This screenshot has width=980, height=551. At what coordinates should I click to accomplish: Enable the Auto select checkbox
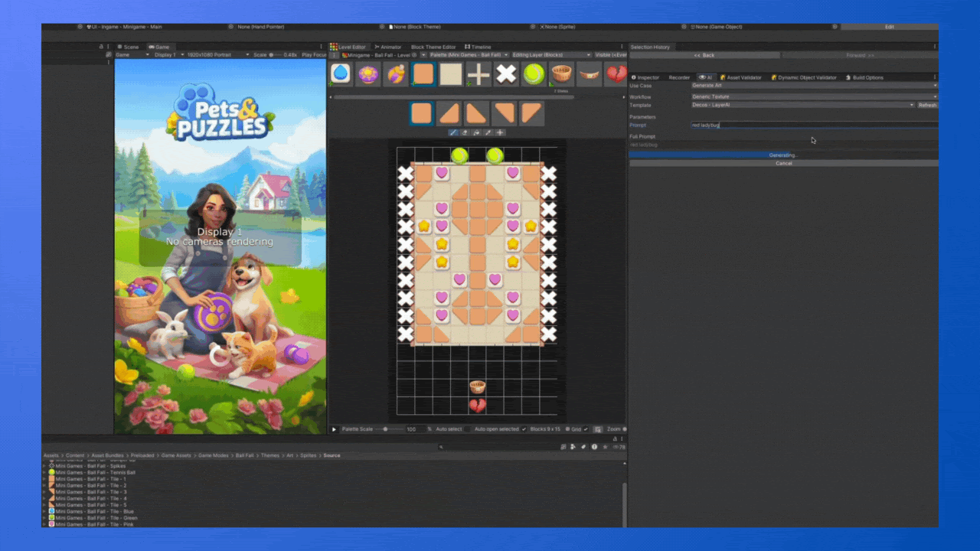469,429
